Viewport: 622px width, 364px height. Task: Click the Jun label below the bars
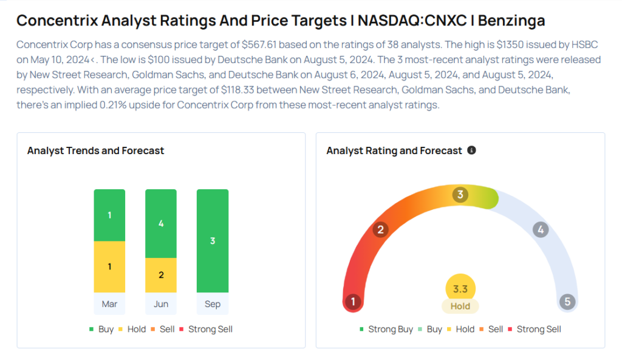(161, 304)
